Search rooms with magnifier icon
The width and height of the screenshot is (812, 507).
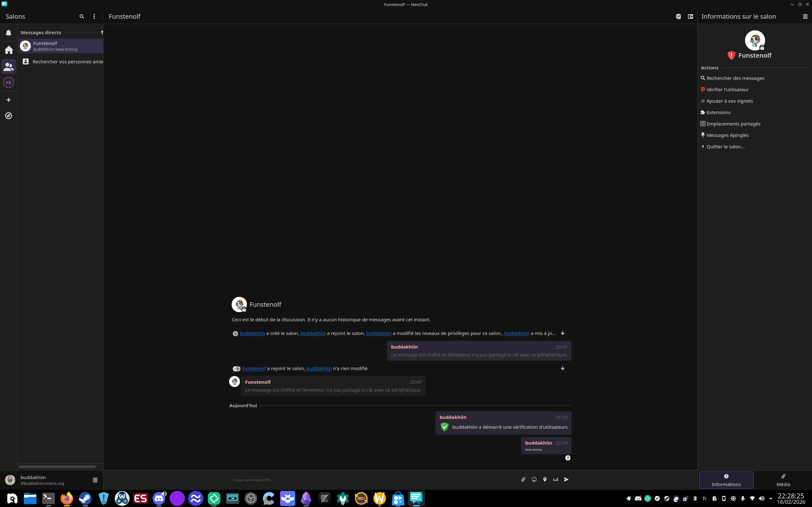point(82,16)
